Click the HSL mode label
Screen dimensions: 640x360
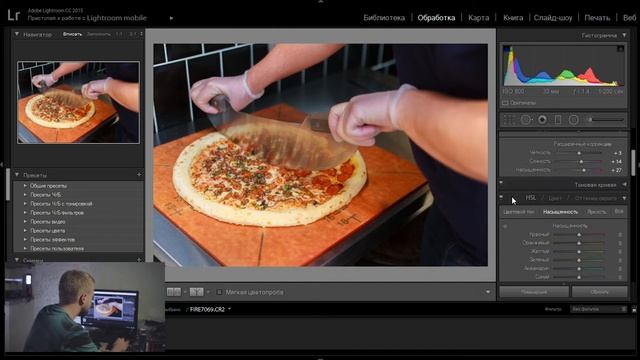pos(530,198)
